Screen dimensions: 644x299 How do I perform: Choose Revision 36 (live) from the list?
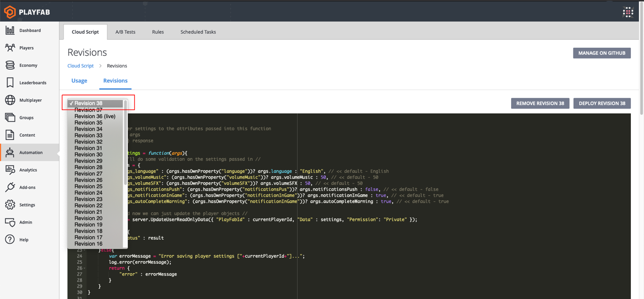(95, 116)
